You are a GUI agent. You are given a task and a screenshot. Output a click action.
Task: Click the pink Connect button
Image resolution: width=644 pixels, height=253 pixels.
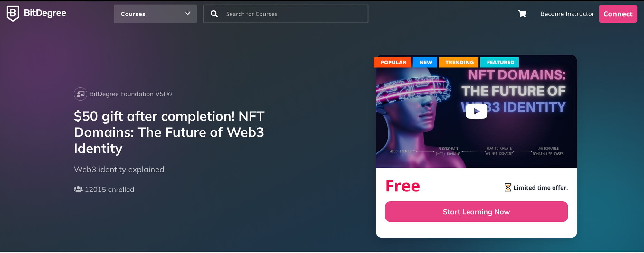(x=618, y=14)
